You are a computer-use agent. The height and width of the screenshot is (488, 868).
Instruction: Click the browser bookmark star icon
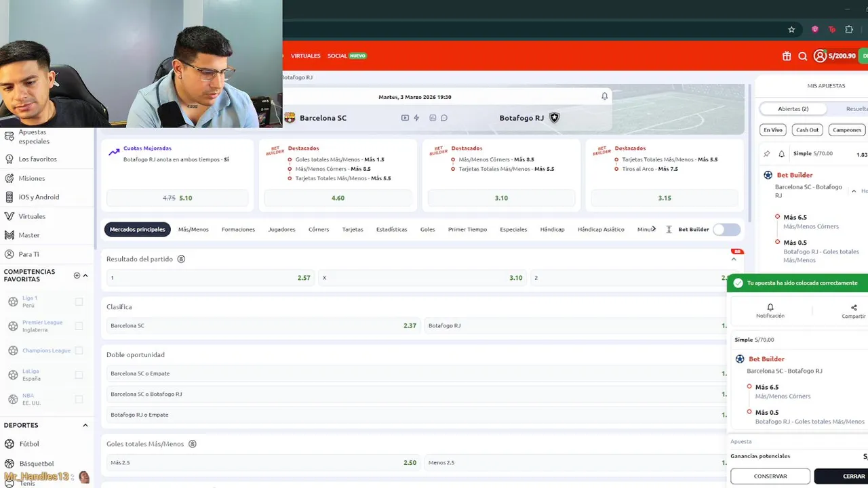click(791, 30)
